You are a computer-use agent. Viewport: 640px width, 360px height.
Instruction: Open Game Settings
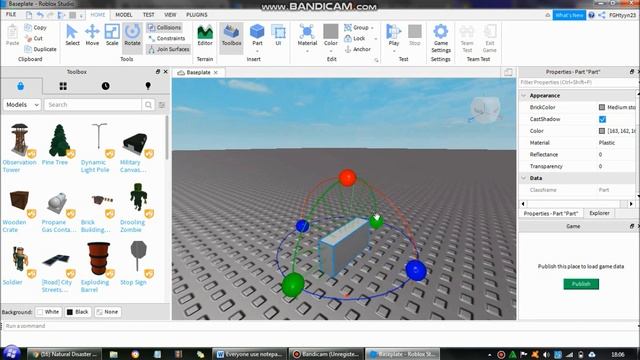(x=441, y=38)
